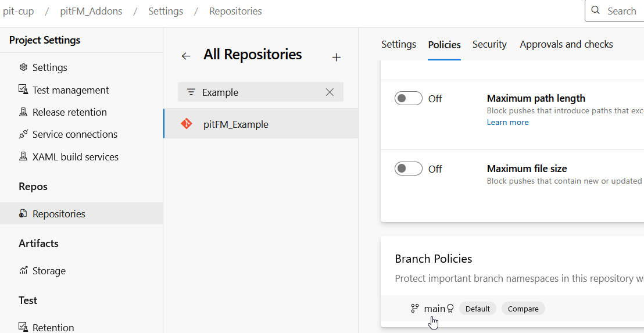Screen dimensions: 644x333
Task: Click the git icon of pitFM_Example
Action: (187, 124)
